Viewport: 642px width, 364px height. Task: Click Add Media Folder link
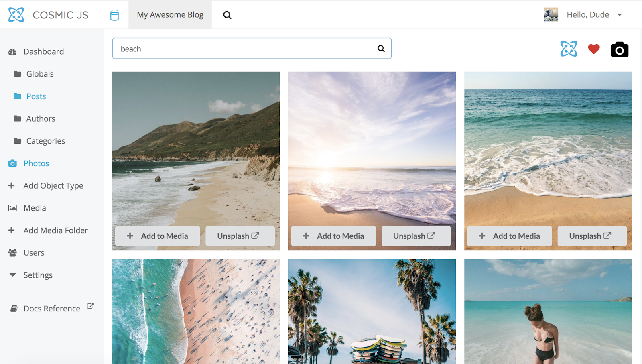56,230
